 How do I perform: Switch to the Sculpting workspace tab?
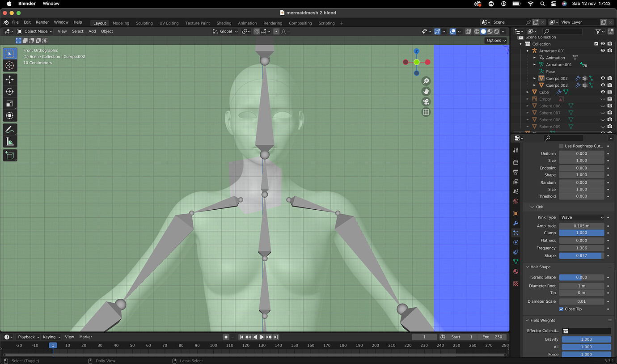144,23
